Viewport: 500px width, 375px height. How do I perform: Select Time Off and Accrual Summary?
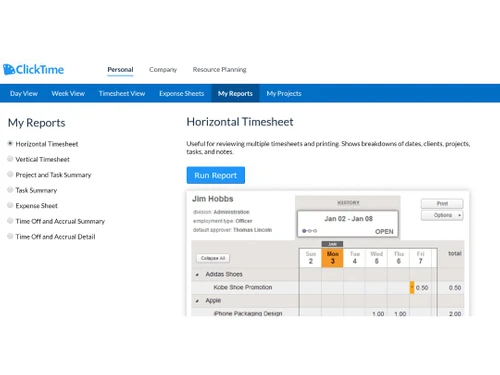tap(10, 221)
